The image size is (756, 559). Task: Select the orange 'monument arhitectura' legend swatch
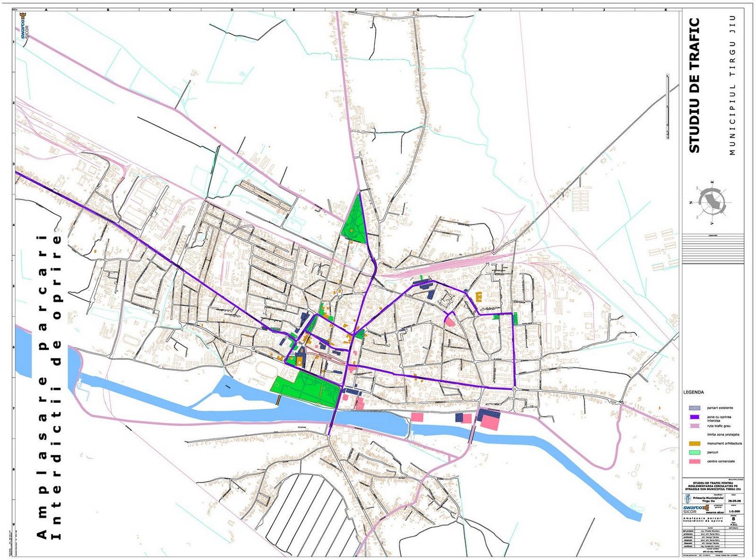[x=694, y=443]
